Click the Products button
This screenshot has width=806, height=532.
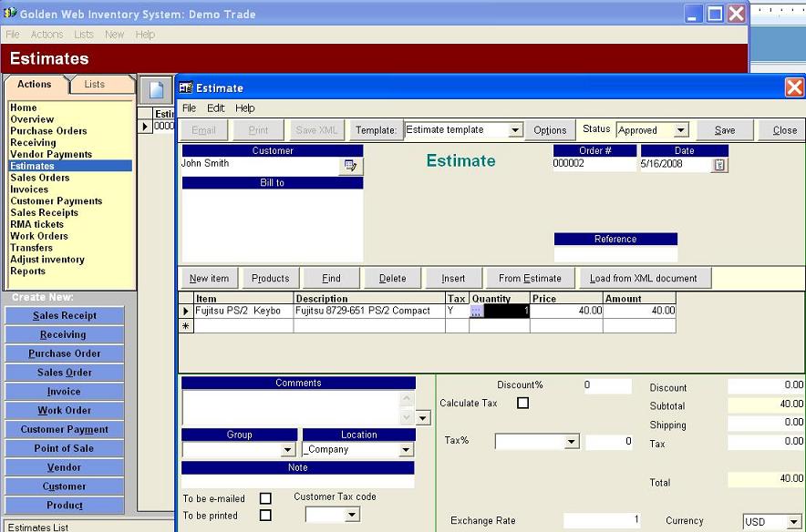(x=271, y=279)
